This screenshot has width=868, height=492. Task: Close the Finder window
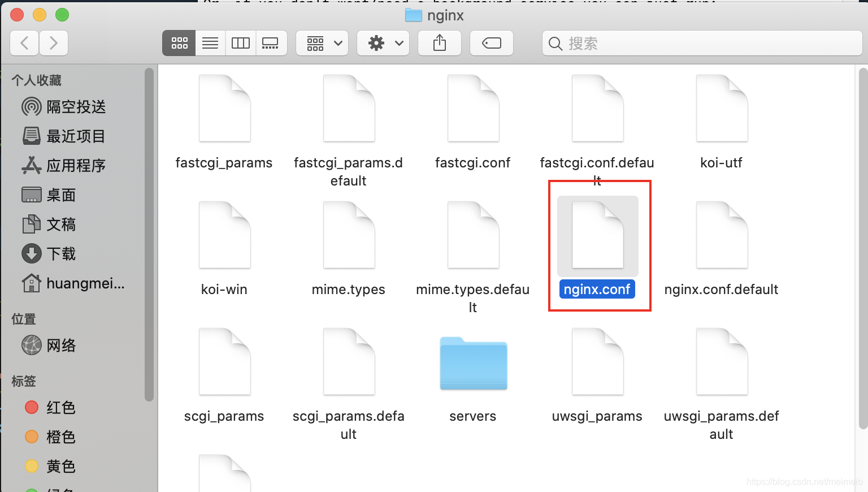(17, 15)
